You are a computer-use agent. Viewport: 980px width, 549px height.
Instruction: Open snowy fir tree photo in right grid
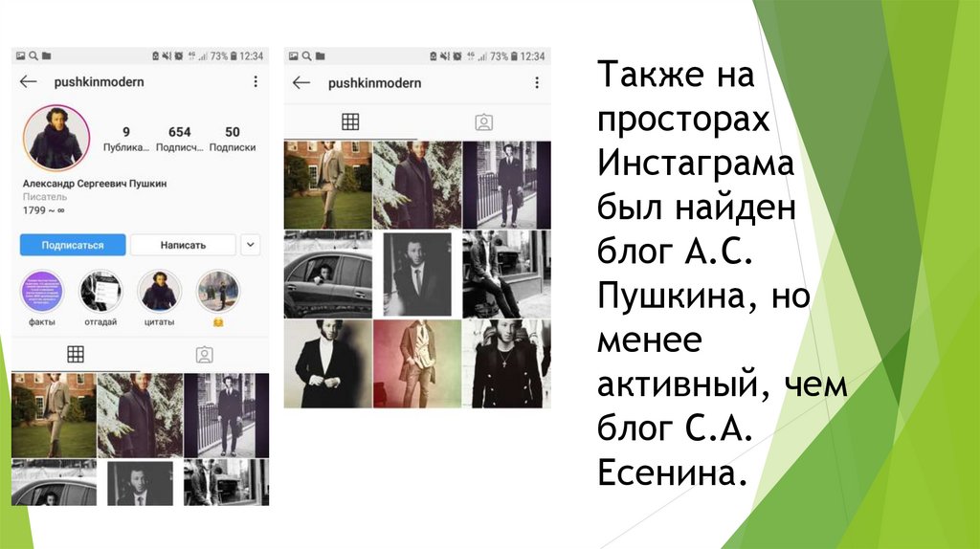[x=417, y=185]
